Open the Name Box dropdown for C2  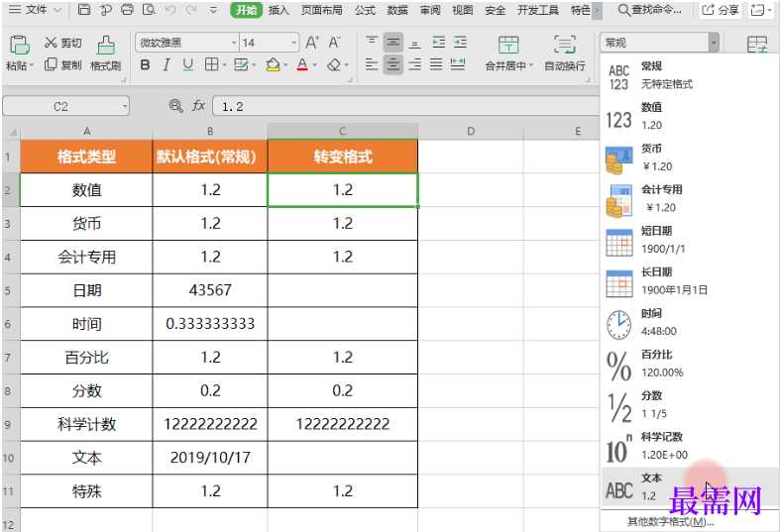[x=125, y=106]
